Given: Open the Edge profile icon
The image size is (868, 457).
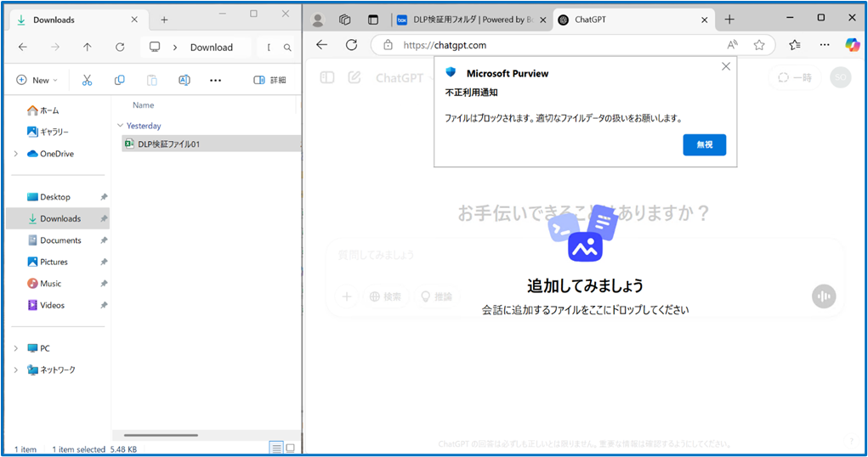Looking at the screenshot, I should pos(318,20).
